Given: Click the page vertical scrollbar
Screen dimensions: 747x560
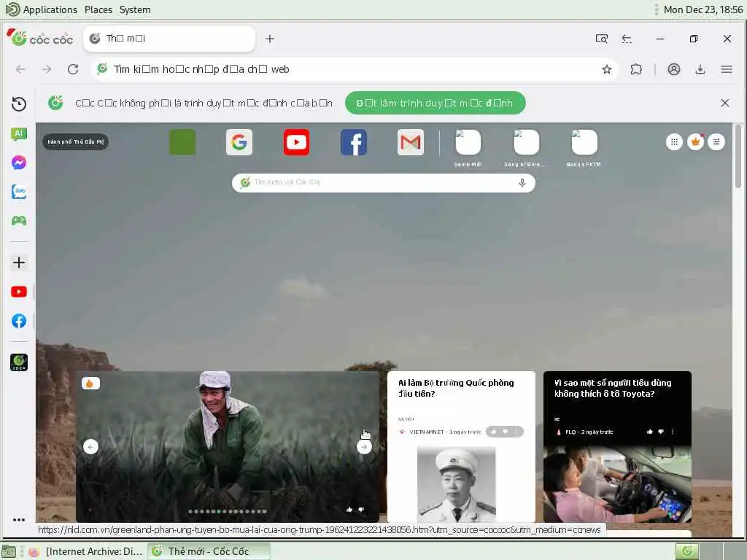Looking at the screenshot, I should (738, 155).
